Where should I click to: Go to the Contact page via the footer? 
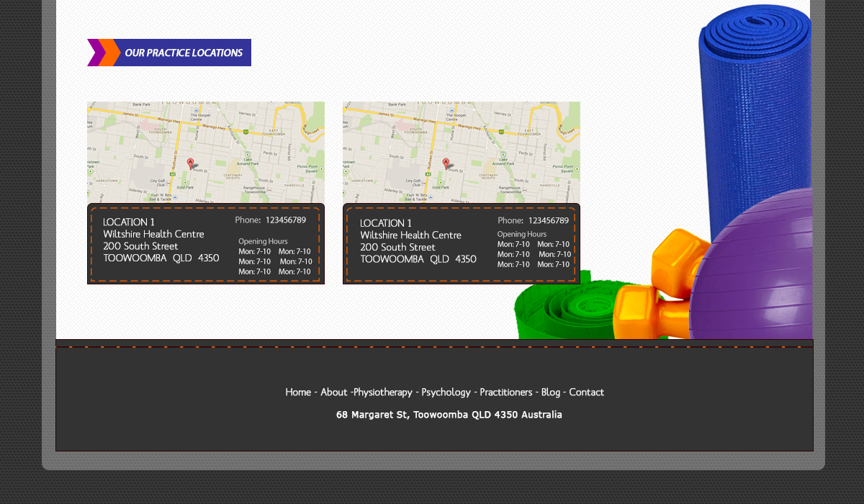pyautogui.click(x=586, y=392)
